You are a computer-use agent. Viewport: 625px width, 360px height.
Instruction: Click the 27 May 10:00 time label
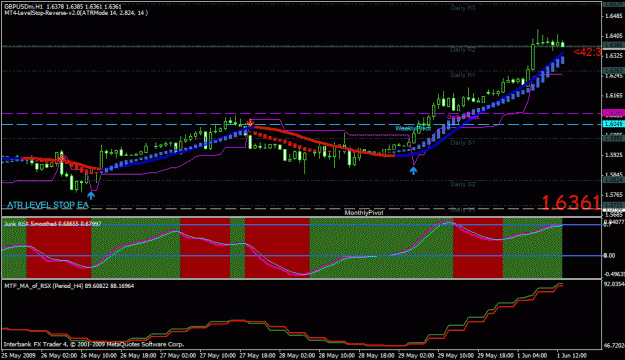coord(218,355)
